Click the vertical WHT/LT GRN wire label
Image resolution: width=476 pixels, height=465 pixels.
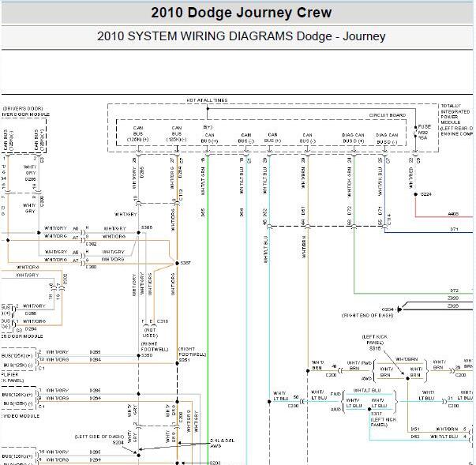click(203, 181)
